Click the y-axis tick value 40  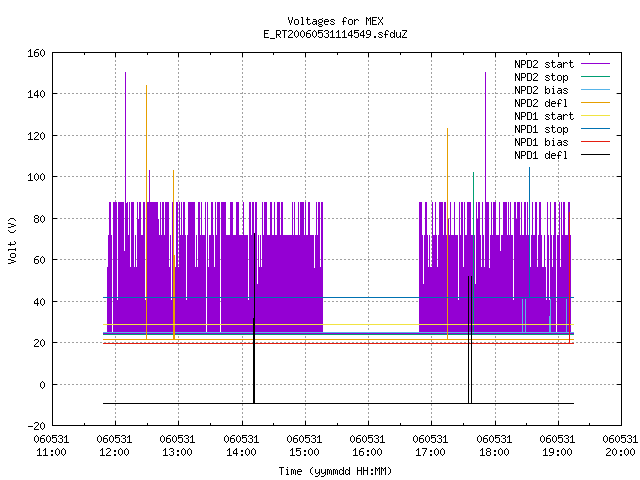(x=39, y=302)
